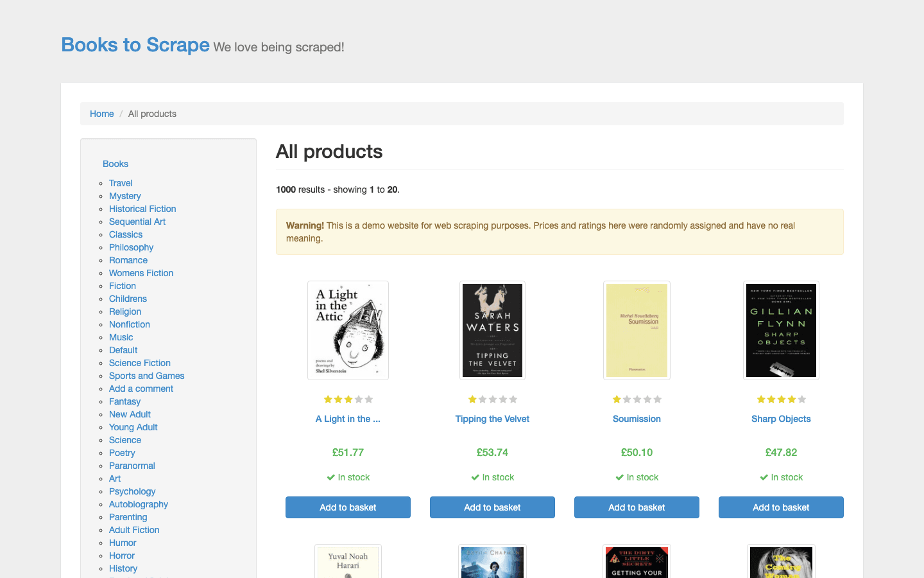
Task: Add Tipping the Velvet to the basket
Action: 492,507
